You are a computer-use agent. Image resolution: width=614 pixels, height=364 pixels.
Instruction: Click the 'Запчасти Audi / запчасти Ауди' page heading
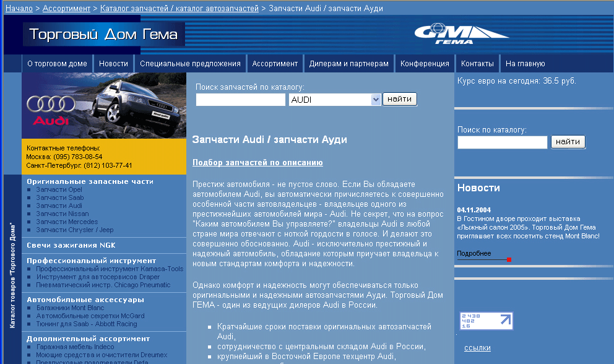click(270, 139)
